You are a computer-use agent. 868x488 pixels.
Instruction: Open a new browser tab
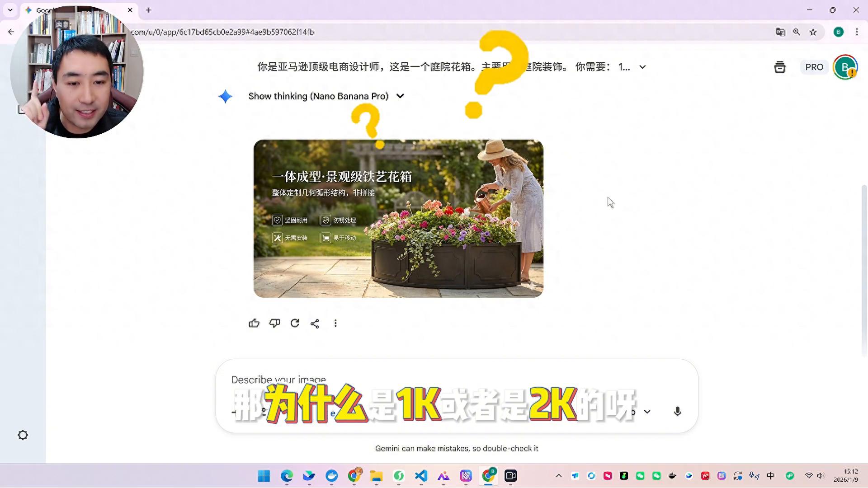coord(148,10)
